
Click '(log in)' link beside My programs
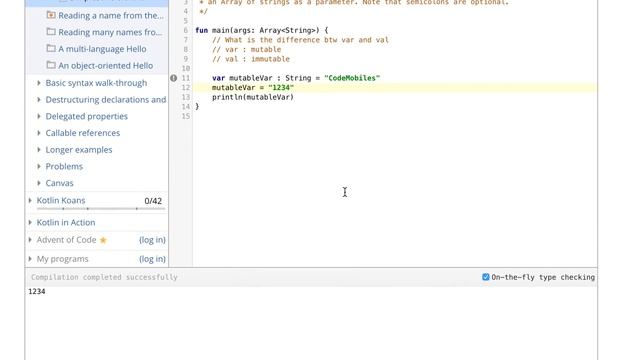coord(152,259)
